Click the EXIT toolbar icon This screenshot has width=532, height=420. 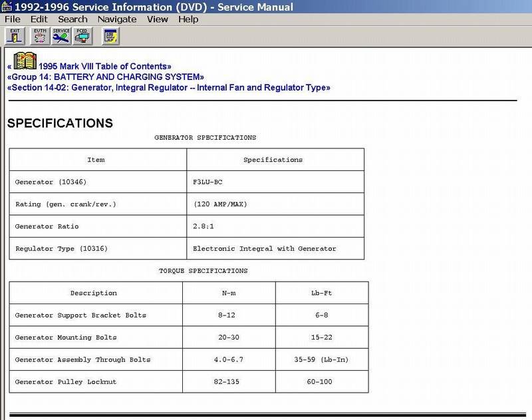(x=15, y=37)
